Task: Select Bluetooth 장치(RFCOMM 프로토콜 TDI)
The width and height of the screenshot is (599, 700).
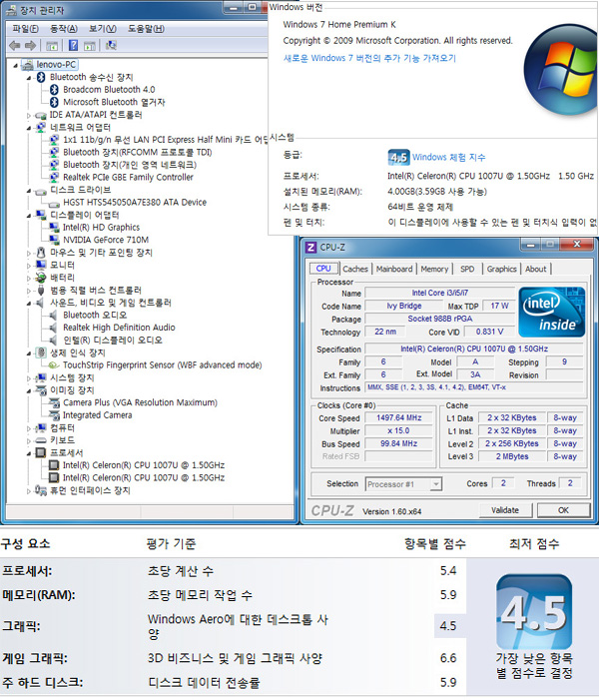Action: pyautogui.click(x=138, y=152)
